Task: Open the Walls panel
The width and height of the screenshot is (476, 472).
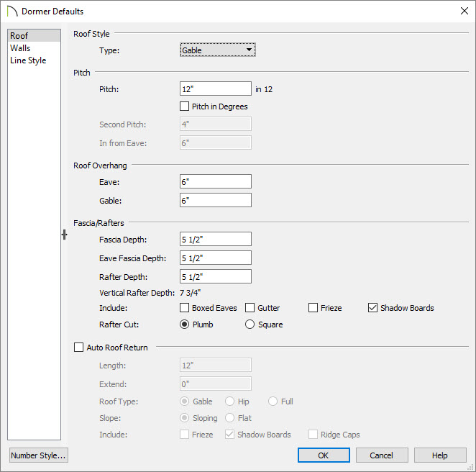Action: coord(34,48)
